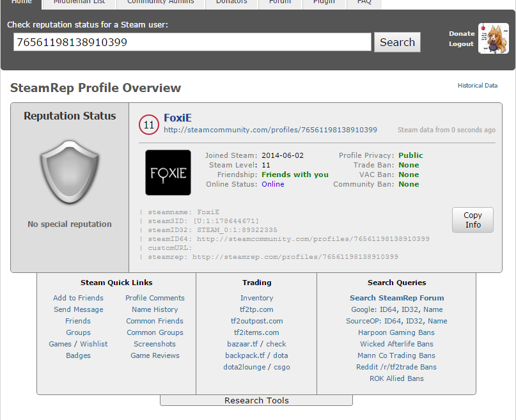Image resolution: width=516 pixels, height=420 pixels.
Task: Open the Game Reviews link
Action: point(155,355)
